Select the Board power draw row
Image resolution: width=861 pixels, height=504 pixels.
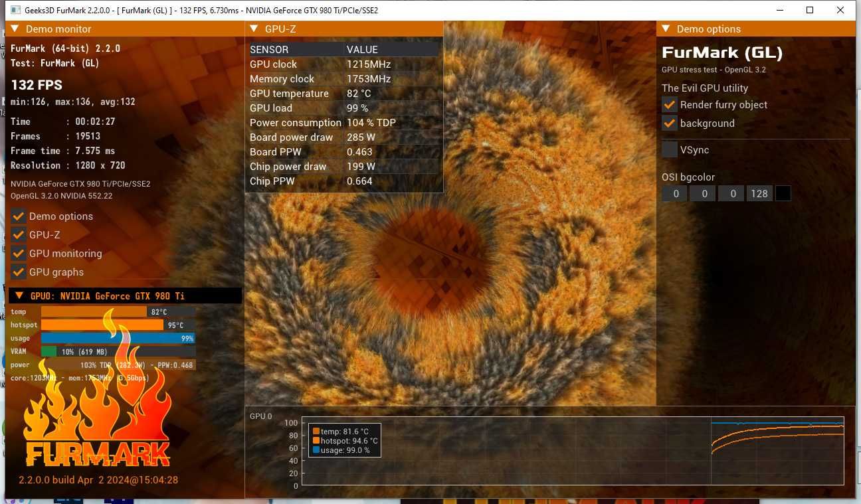coord(343,137)
